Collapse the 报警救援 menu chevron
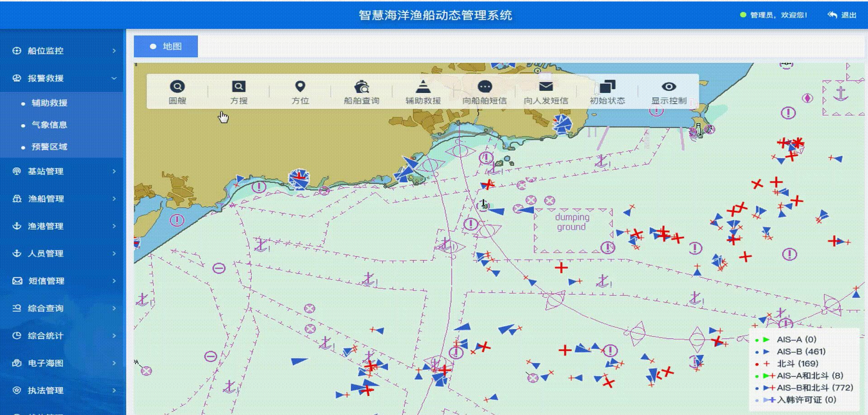 tap(114, 78)
